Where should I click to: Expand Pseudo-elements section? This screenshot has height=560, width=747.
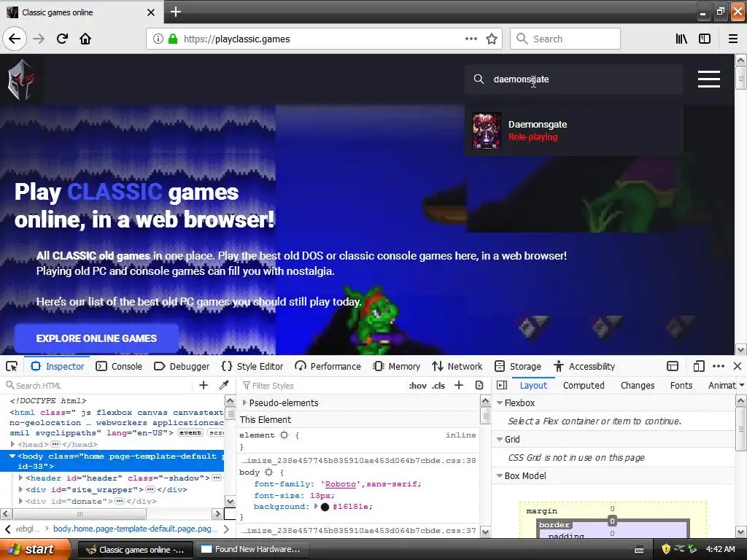point(245,402)
